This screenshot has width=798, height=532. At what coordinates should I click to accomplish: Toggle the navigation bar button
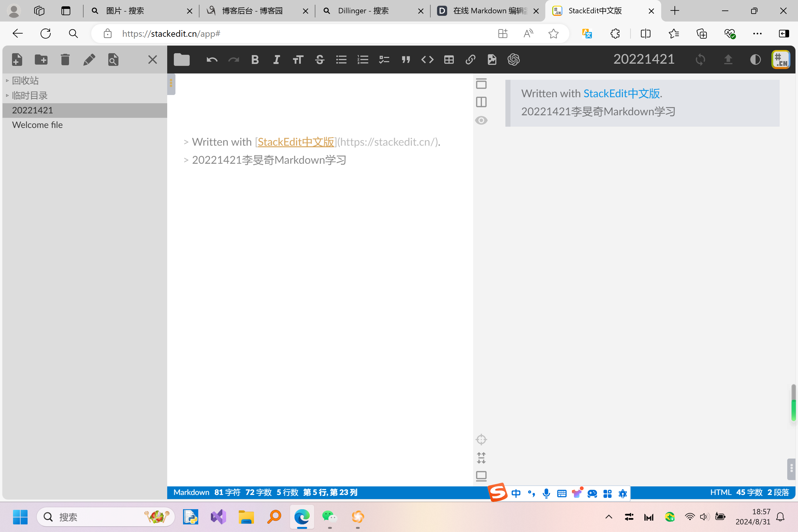tap(481, 84)
